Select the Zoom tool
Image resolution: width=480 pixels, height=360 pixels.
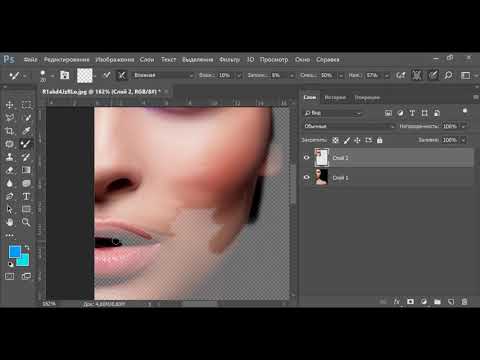(26, 222)
